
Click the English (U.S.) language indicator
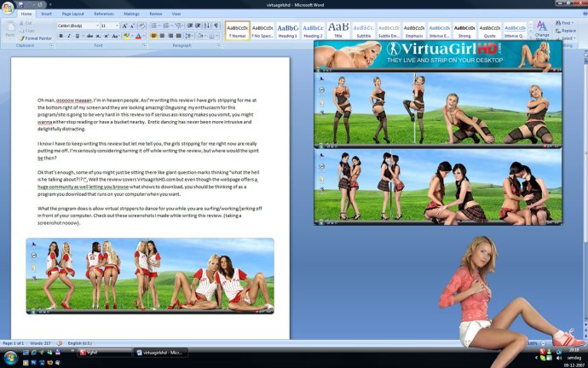[79, 343]
